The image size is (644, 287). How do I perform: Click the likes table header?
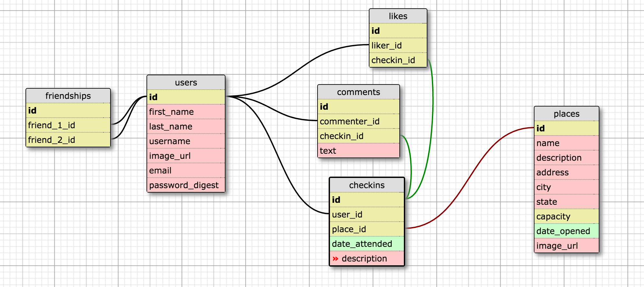[x=398, y=16]
